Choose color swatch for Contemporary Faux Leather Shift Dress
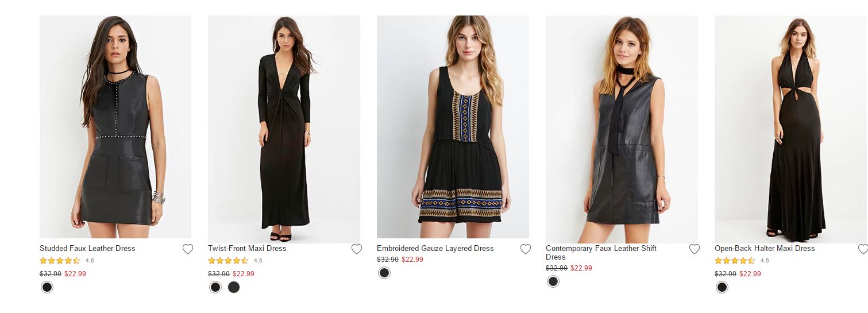 click(553, 281)
